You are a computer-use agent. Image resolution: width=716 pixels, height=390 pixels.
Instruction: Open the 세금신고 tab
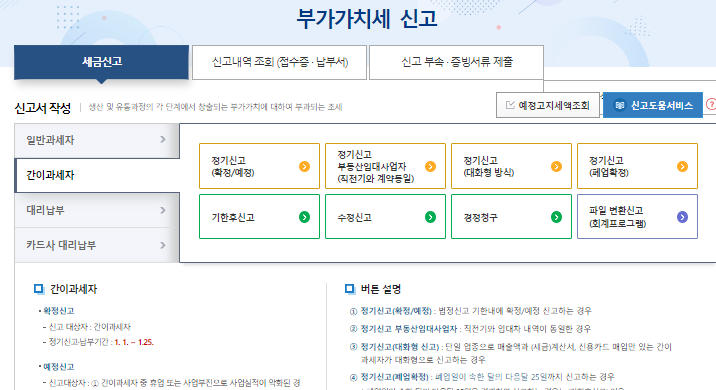101,62
